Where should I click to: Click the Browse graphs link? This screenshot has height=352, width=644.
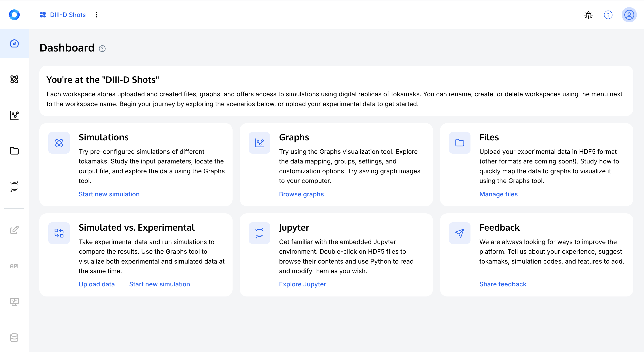point(301,194)
